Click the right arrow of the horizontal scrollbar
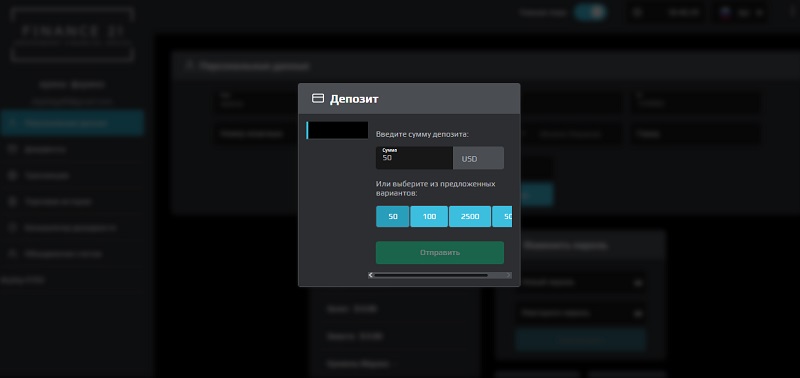The image size is (800, 378). [x=509, y=275]
